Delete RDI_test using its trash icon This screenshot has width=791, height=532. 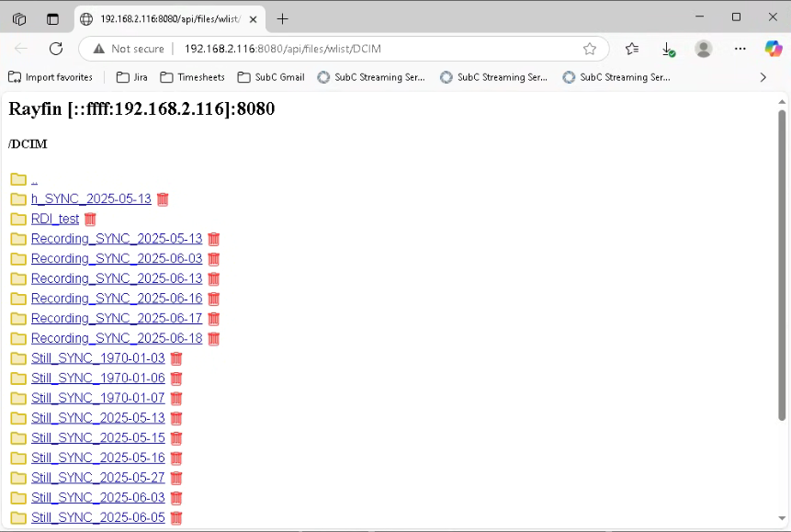89,219
